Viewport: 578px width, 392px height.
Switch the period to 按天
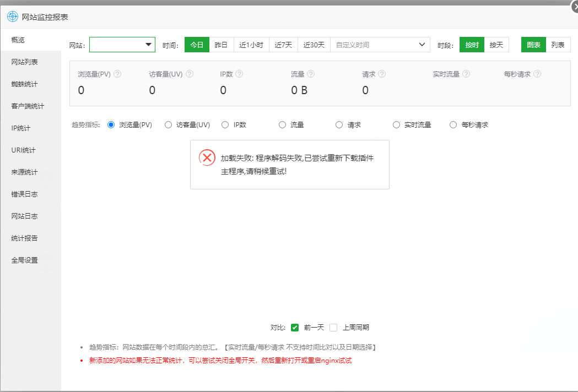496,45
